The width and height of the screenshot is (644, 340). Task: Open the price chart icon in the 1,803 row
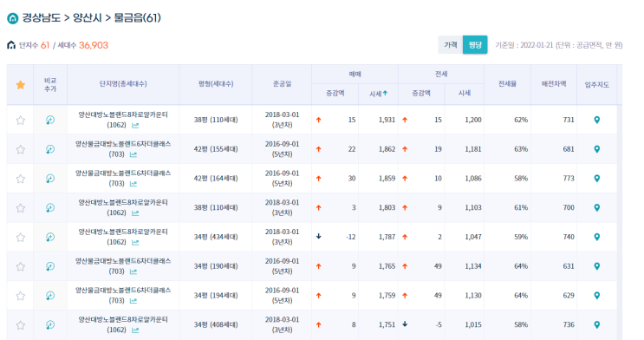click(x=135, y=213)
